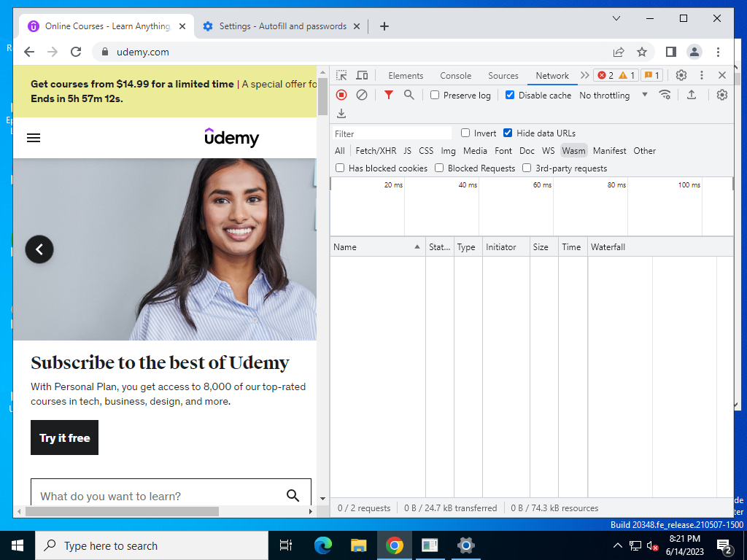Screen dimensions: 747x560
Task: Open File Explorer from taskbar
Action: click(358, 545)
